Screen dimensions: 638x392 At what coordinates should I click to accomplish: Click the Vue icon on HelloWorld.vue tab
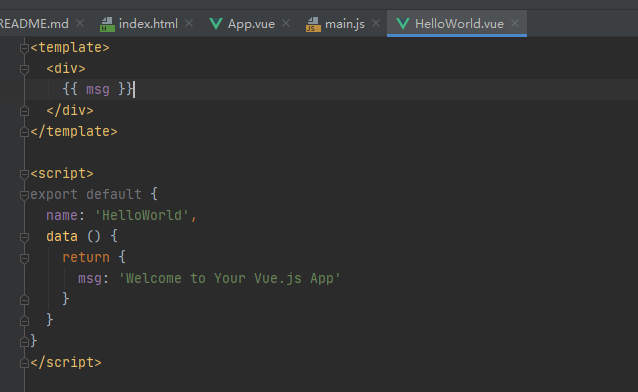(x=402, y=24)
